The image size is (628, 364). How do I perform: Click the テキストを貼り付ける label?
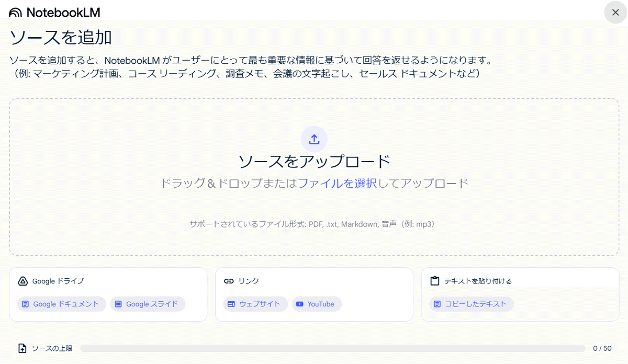click(x=478, y=281)
